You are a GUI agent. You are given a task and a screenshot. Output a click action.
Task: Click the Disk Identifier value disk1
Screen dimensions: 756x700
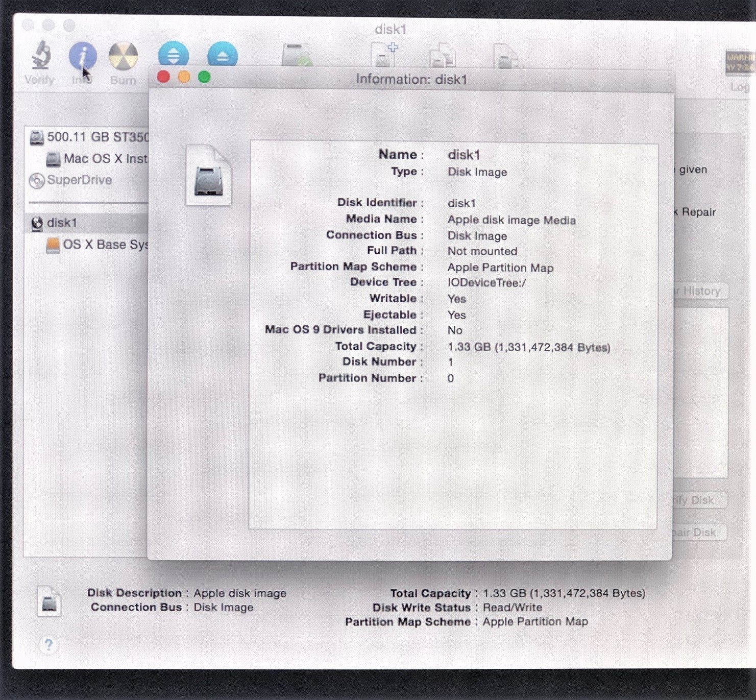point(461,203)
